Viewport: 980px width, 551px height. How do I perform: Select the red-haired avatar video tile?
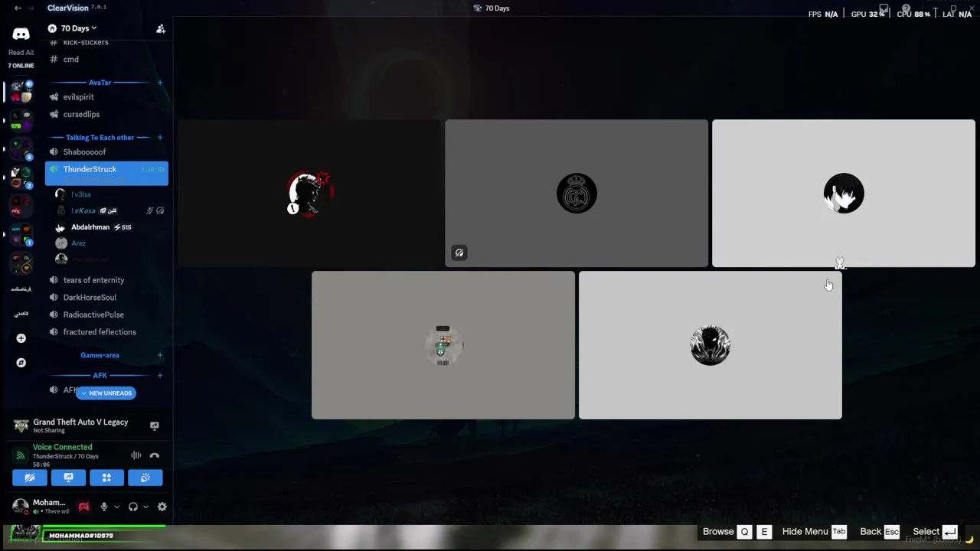pyautogui.click(x=309, y=194)
